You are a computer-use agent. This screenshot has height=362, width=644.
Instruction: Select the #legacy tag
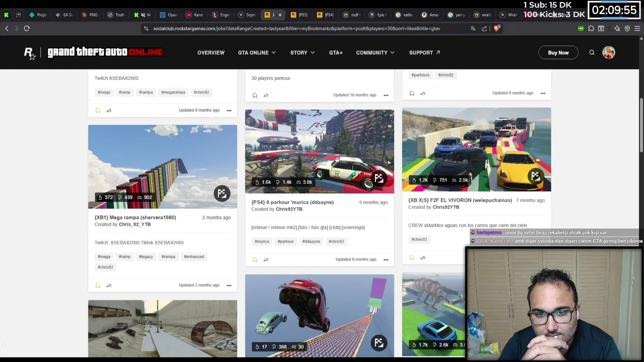146,257
